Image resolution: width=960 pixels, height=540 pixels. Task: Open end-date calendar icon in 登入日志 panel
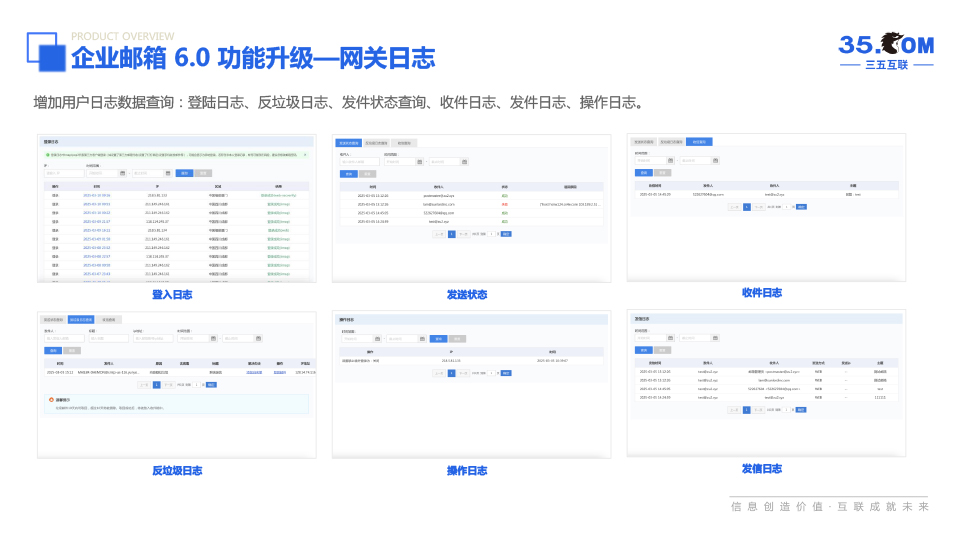click(168, 173)
